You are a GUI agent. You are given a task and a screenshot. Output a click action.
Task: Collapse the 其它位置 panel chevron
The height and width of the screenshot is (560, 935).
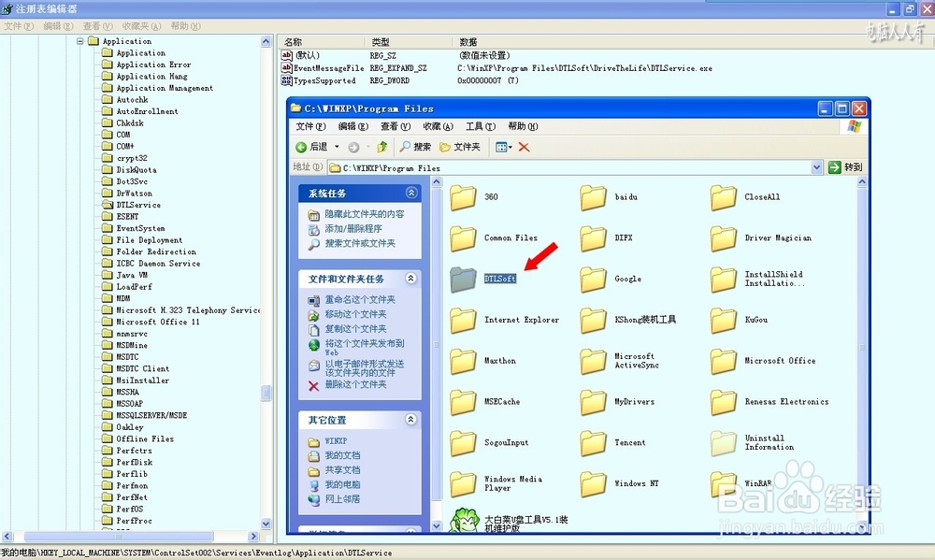point(410,419)
